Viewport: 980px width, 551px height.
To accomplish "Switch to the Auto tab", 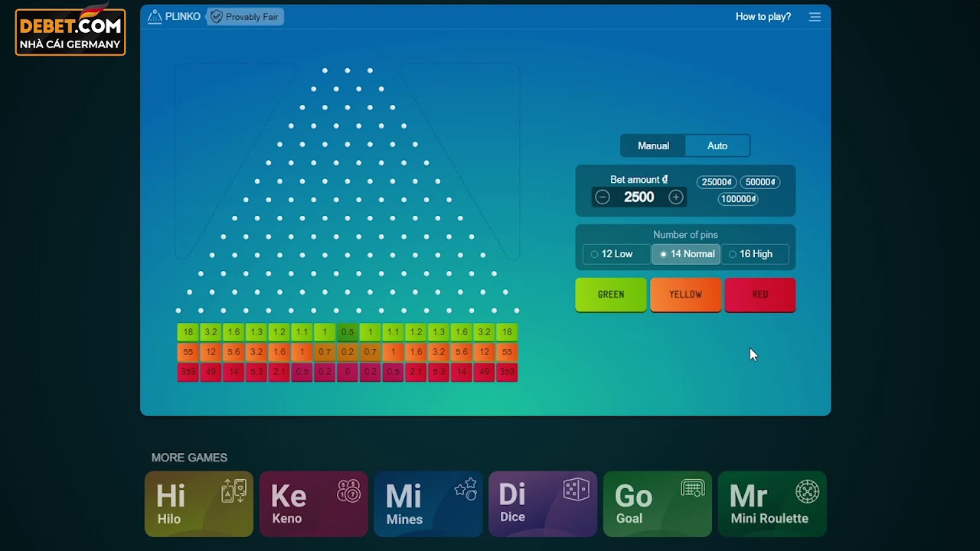I will (717, 145).
